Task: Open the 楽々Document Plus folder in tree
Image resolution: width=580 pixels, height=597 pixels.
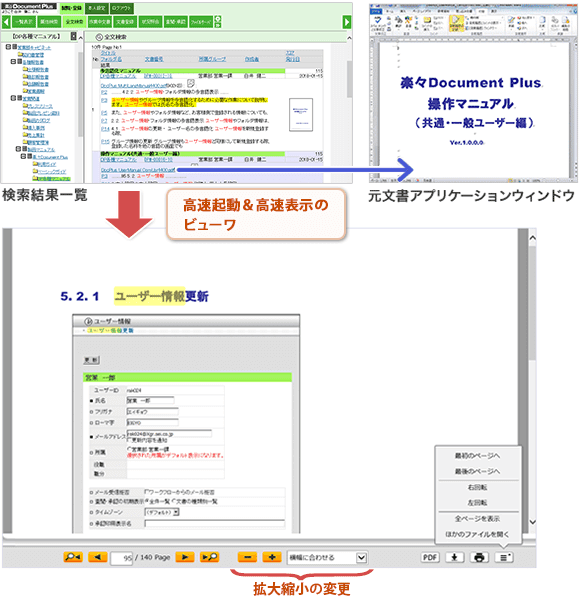Action: pyautogui.click(x=50, y=157)
